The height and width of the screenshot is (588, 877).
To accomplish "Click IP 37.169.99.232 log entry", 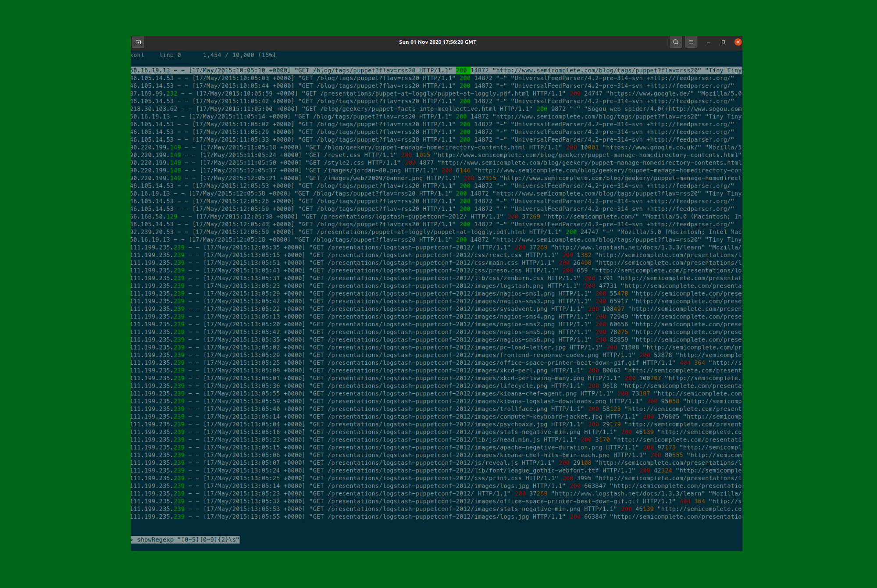I will pyautogui.click(x=436, y=93).
